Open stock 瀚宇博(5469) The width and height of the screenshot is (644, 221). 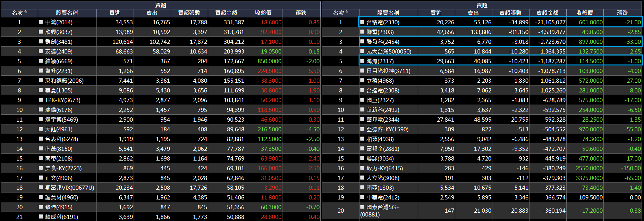(61, 120)
